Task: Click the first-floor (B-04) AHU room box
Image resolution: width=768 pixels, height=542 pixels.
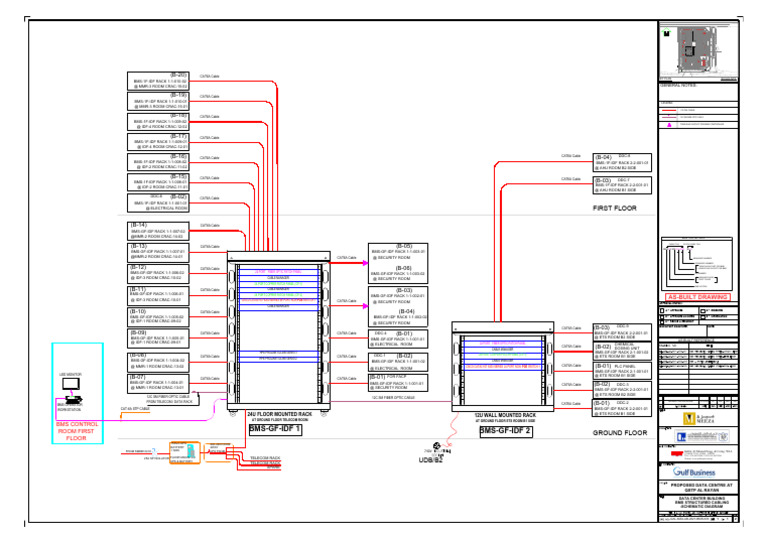Action: pos(622,163)
